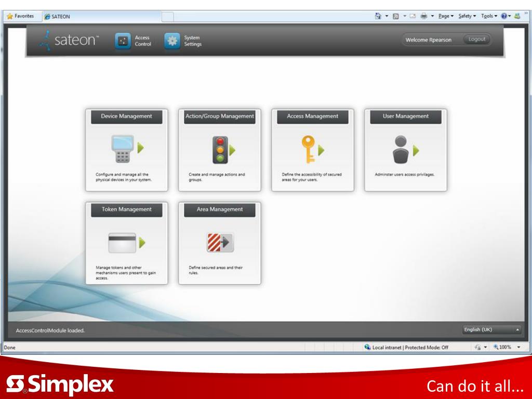The image size is (532, 399).
Task: Open the Safety dropdown menu
Action: pos(467,16)
